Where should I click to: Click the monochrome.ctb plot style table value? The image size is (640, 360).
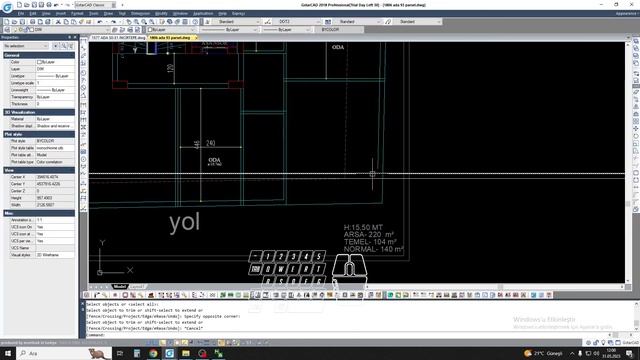click(55, 148)
